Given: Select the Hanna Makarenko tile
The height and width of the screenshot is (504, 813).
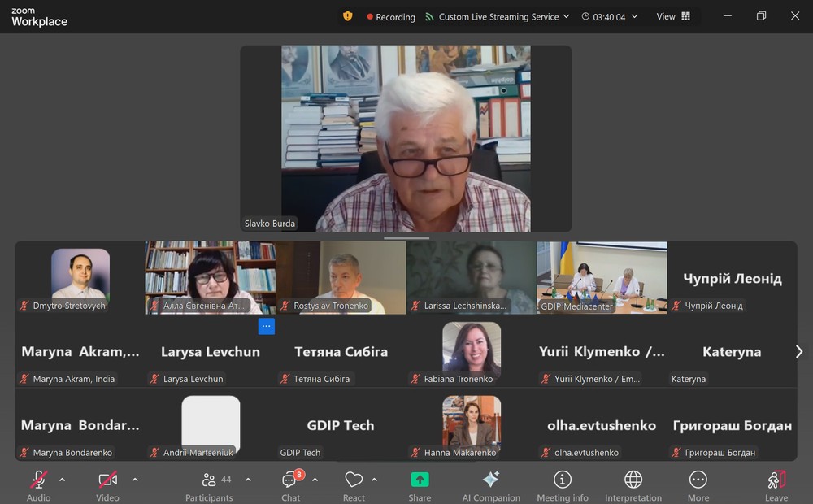Looking at the screenshot, I should [x=472, y=424].
